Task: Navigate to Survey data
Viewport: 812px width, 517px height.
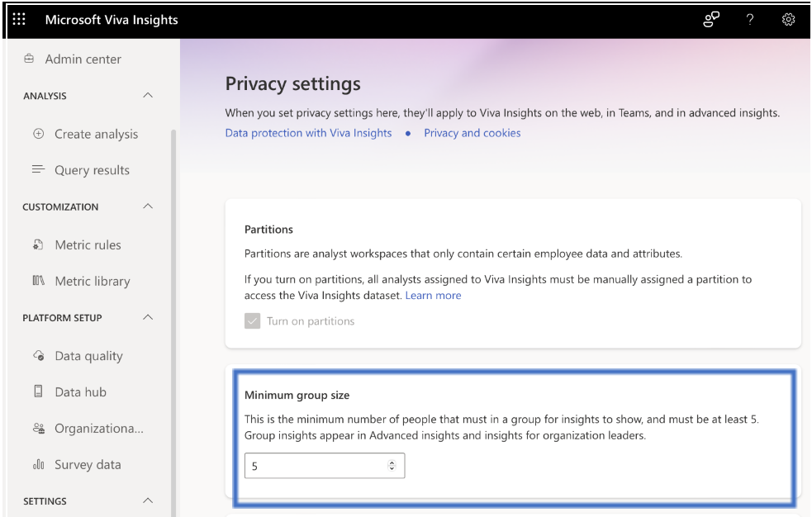Action: click(x=88, y=465)
